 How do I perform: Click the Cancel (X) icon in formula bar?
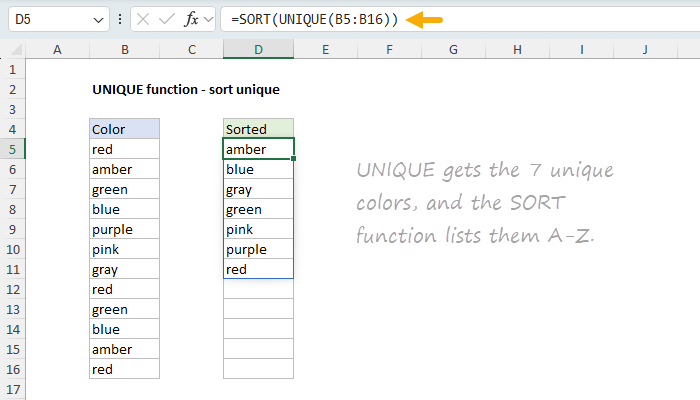[143, 20]
